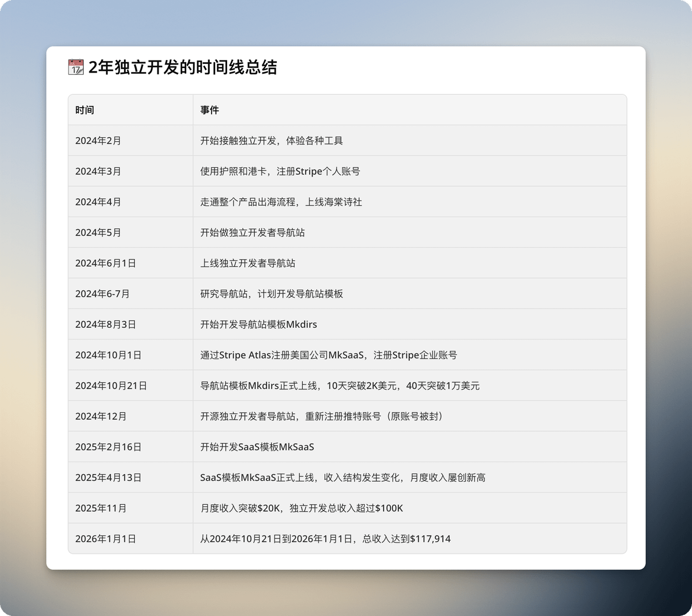Screen dimensions: 692x616
Task: Click the event about monthly revenue exceeding $20K
Action: (x=302, y=508)
